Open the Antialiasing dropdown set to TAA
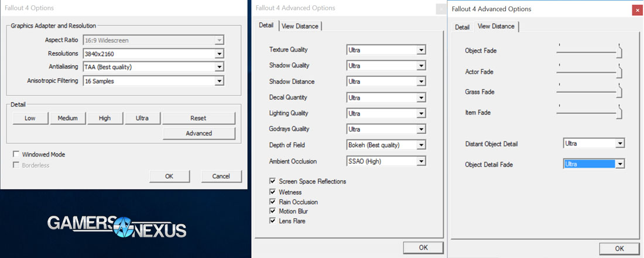This screenshot has height=258, width=644. (153, 67)
